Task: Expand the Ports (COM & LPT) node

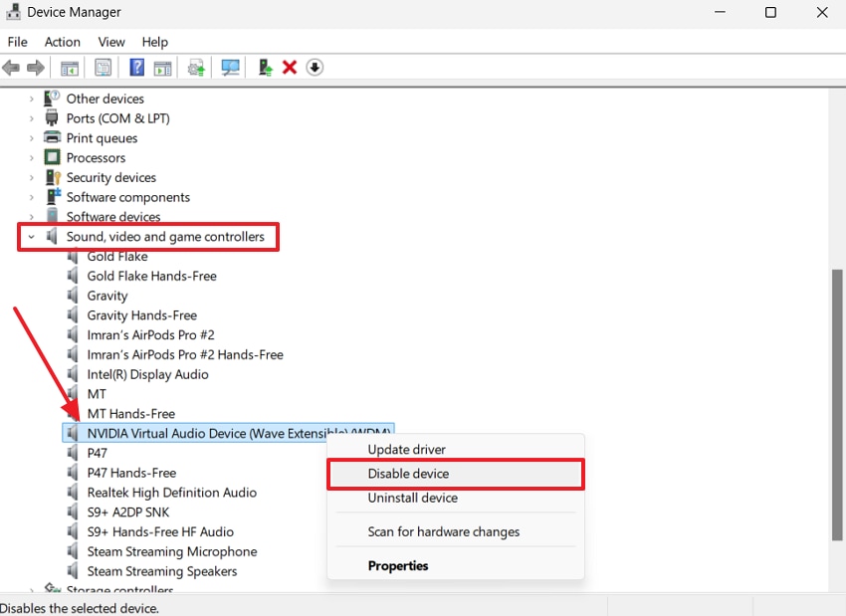Action: pyautogui.click(x=31, y=118)
